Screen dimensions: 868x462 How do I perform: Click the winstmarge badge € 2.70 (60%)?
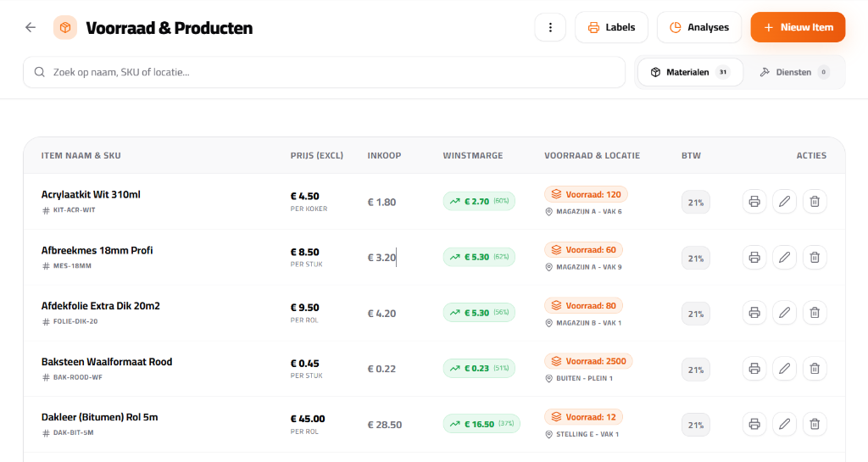coord(479,202)
